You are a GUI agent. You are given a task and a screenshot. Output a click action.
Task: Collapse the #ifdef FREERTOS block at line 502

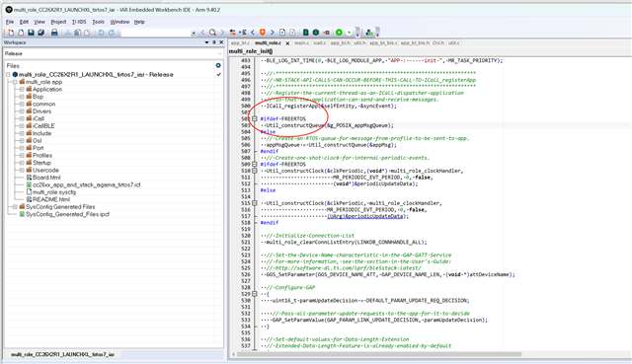(x=255, y=118)
